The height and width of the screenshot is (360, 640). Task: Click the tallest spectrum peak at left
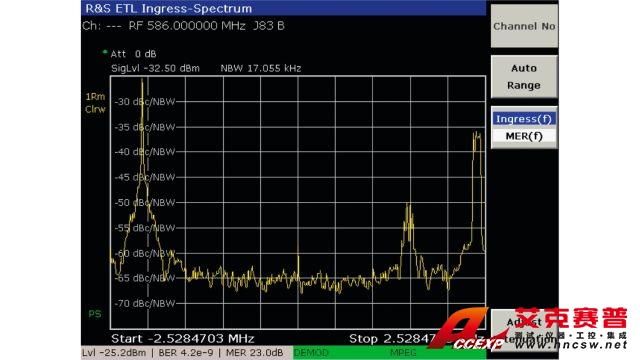click(x=142, y=82)
